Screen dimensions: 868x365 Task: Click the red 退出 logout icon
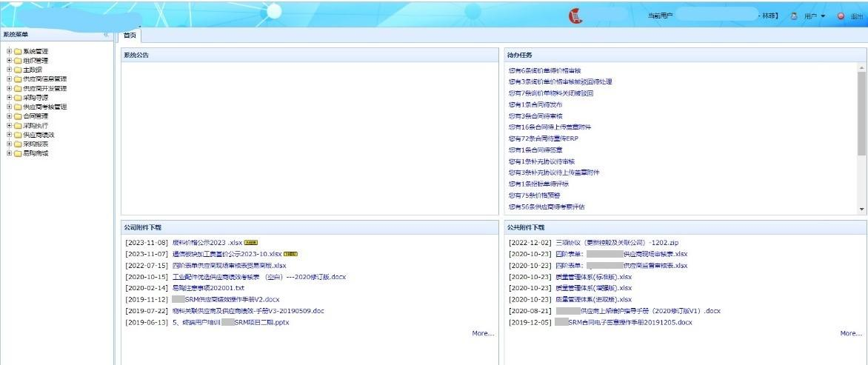pyautogui.click(x=841, y=16)
